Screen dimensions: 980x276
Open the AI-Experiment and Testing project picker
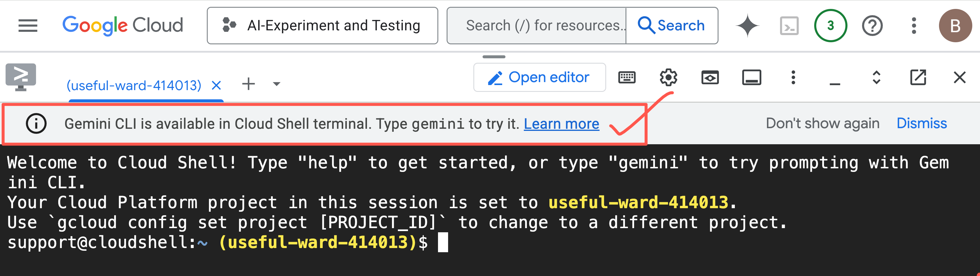pyautogui.click(x=322, y=26)
